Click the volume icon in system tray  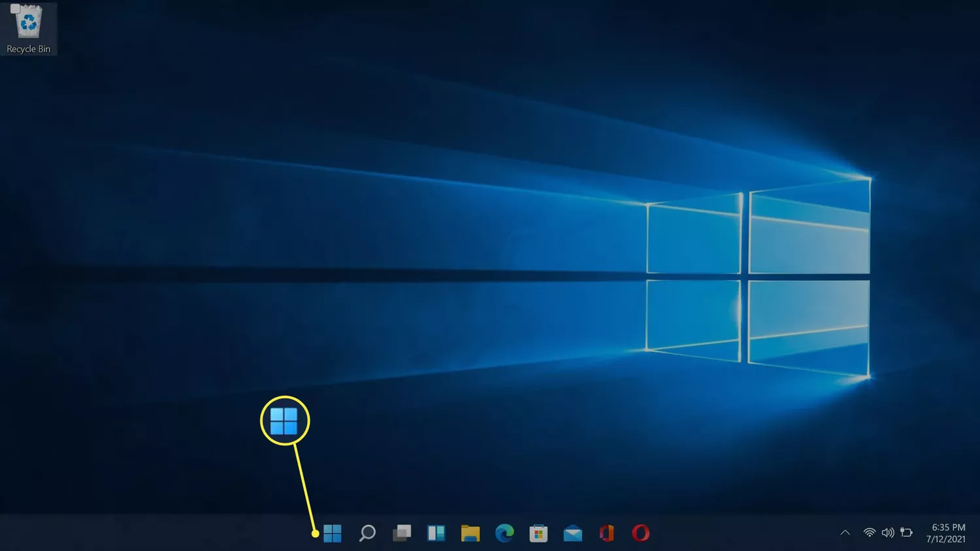[x=889, y=533]
